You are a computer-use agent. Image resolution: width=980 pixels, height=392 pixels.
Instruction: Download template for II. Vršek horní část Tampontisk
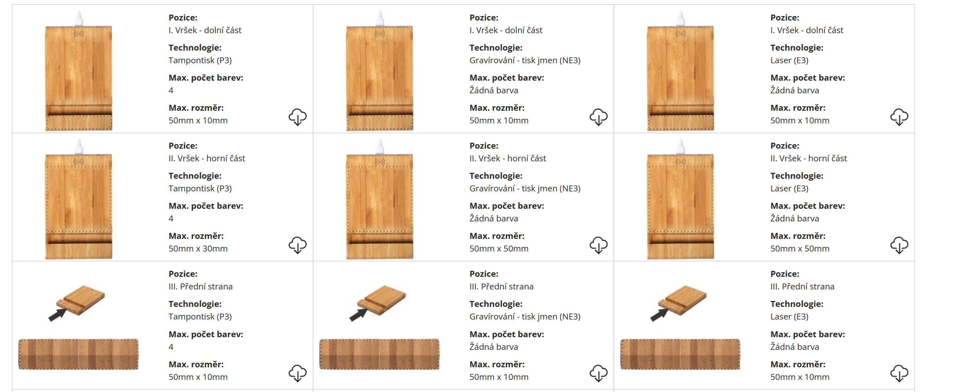(x=297, y=245)
